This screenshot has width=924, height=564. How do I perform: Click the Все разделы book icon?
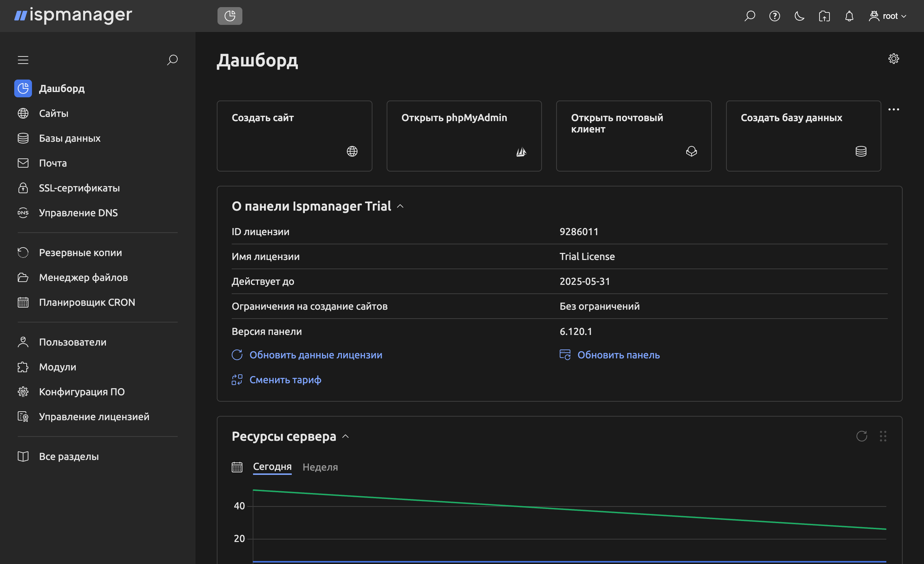(23, 456)
